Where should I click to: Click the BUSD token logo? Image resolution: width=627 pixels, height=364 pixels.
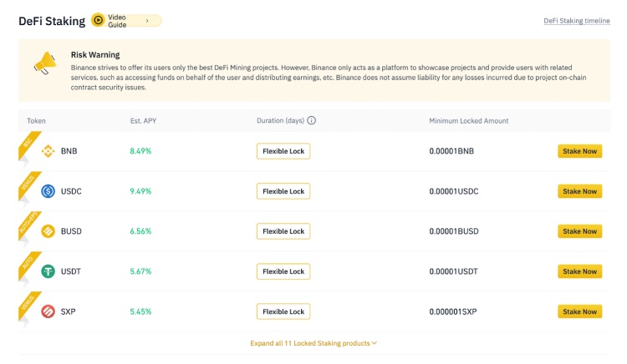point(48,231)
